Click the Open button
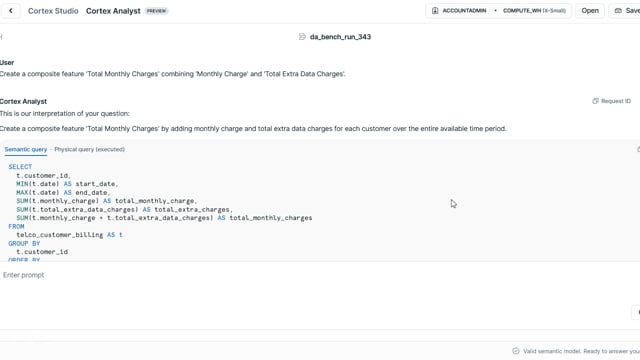The width and height of the screenshot is (640, 360). coord(590,11)
